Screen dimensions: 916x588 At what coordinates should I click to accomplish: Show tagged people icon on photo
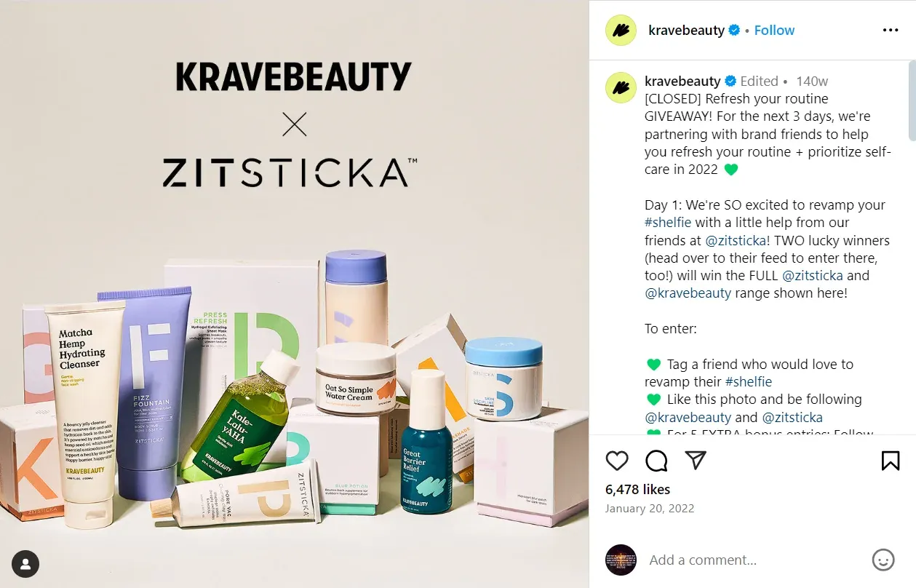tap(25, 564)
